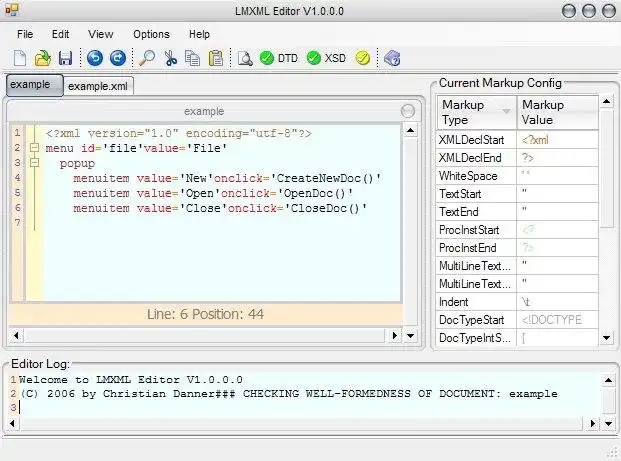Switch to the example tab

[x=34, y=85]
